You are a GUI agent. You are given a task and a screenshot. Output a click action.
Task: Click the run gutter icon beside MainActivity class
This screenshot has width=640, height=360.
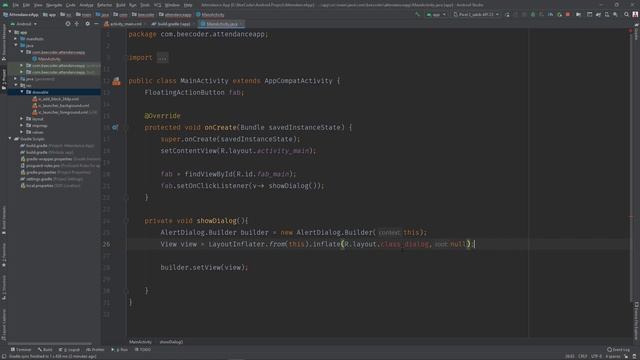(x=116, y=81)
